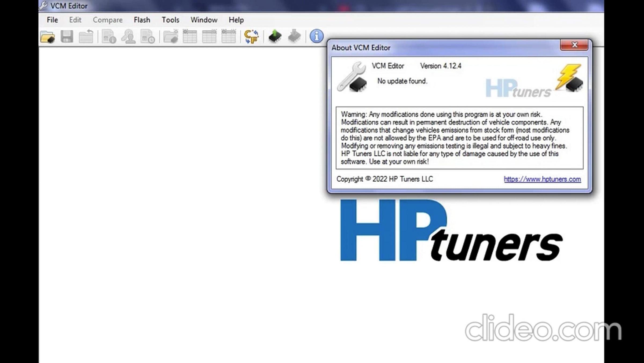Click the compare file folder chip icon

(171, 37)
